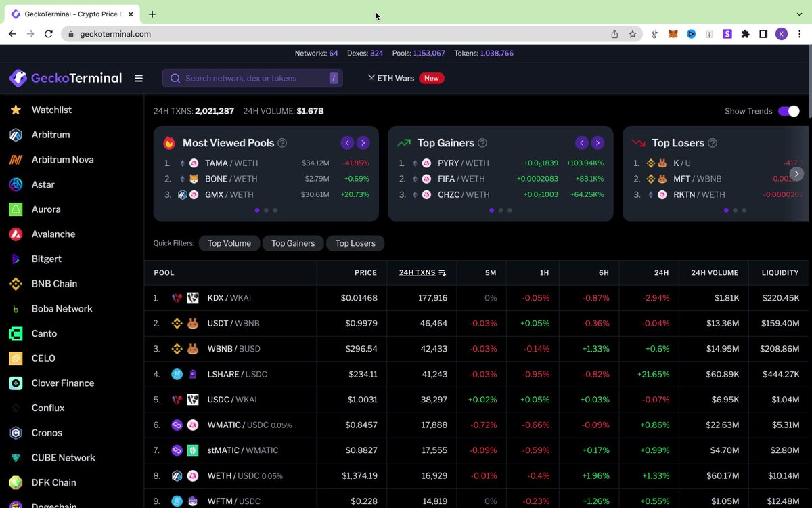
Task: Select the Aurora network icon
Action: click(16, 209)
